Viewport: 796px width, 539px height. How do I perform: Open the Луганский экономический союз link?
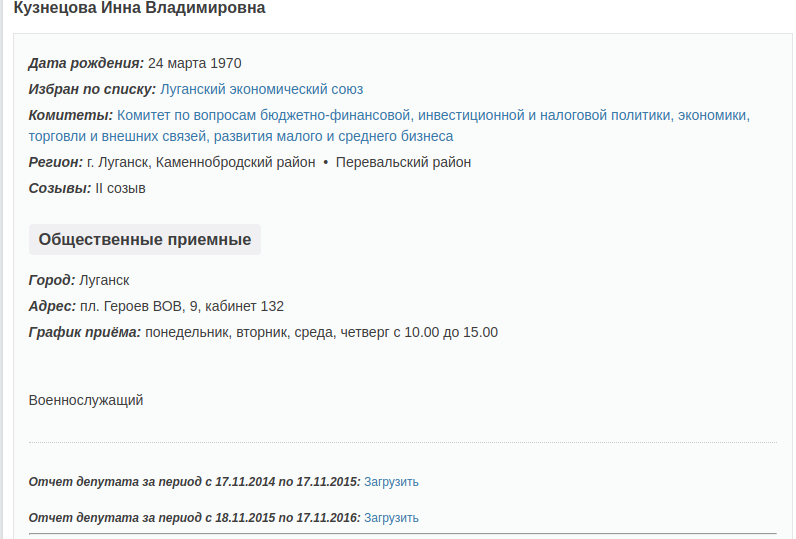[x=261, y=89]
